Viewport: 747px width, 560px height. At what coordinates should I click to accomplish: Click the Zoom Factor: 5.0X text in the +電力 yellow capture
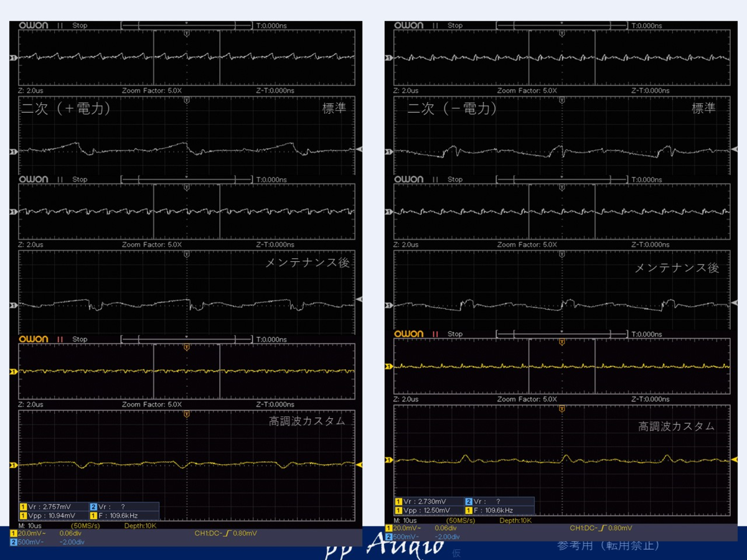[x=152, y=404]
